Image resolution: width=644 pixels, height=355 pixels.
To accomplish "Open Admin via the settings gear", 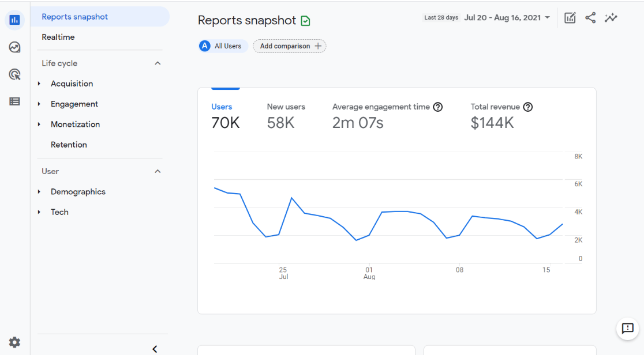I will (14, 342).
